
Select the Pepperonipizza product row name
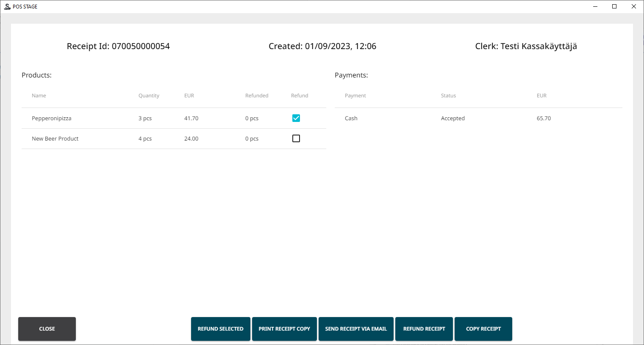coord(52,119)
